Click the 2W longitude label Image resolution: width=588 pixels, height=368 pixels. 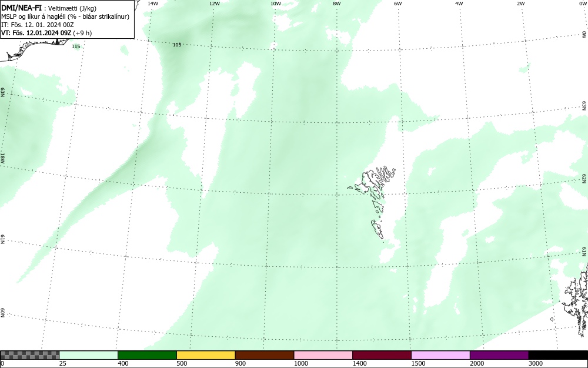click(x=520, y=4)
